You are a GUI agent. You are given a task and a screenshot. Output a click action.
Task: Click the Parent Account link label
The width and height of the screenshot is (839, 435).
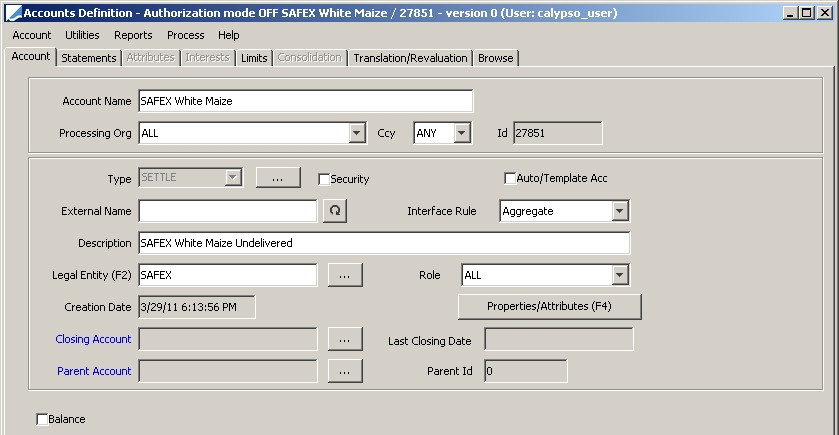pyautogui.click(x=94, y=371)
